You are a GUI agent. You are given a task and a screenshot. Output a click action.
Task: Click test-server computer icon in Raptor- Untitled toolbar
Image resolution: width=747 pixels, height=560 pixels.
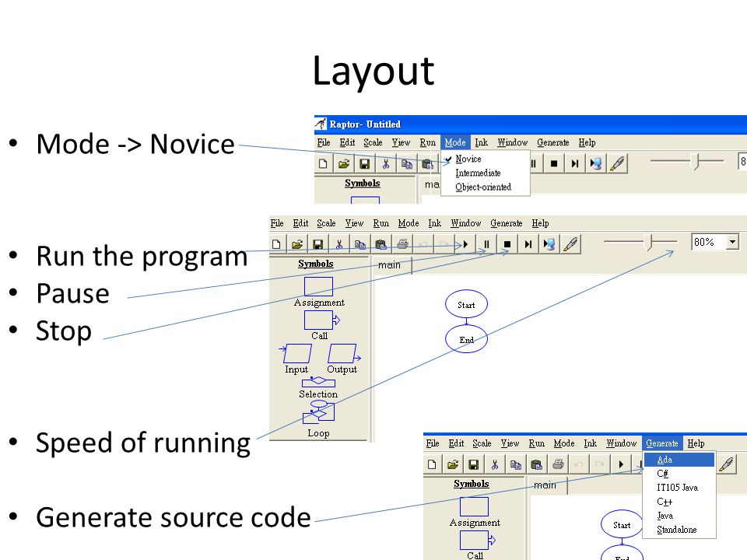595,164
